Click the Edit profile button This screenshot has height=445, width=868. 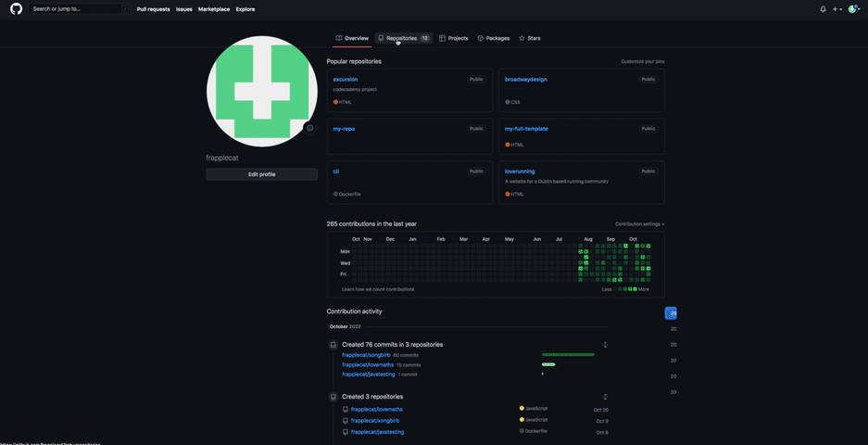pyautogui.click(x=262, y=174)
